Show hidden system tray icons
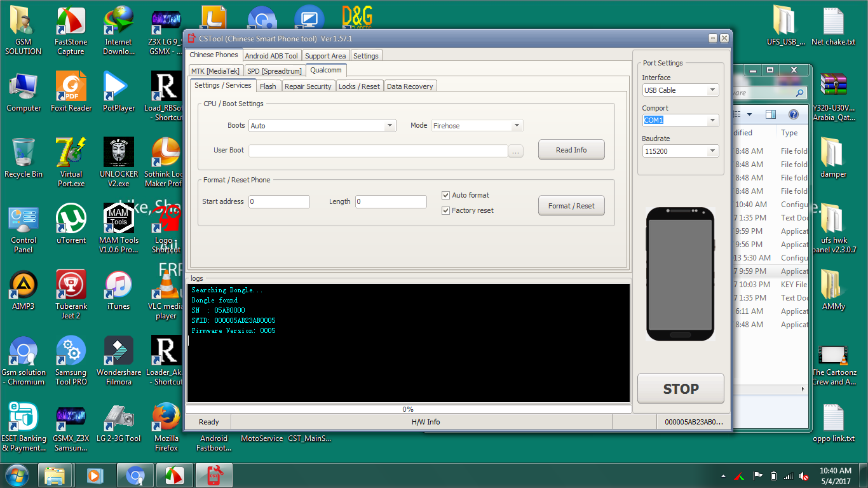This screenshot has width=868, height=488. [x=724, y=476]
